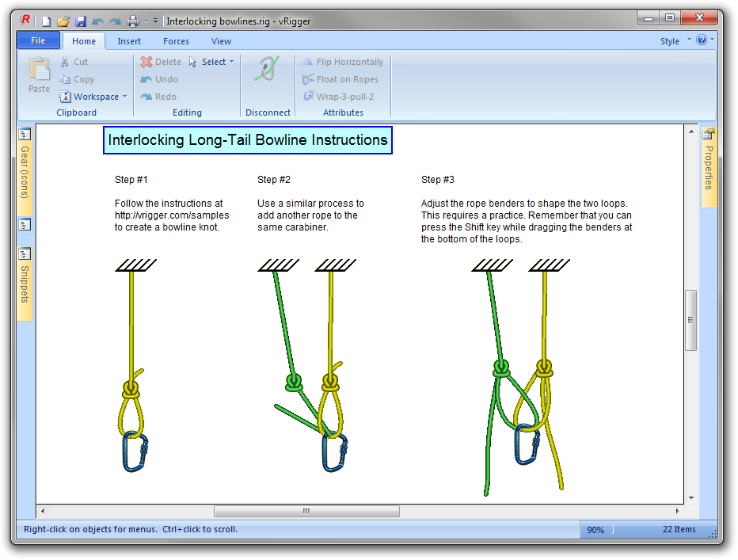
Task: Open the File menu
Action: [x=38, y=41]
